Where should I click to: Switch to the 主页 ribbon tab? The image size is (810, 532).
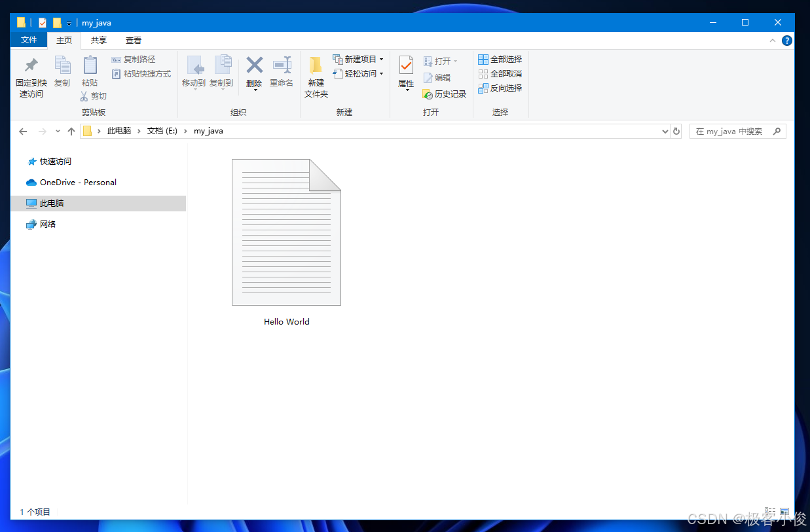(64, 40)
